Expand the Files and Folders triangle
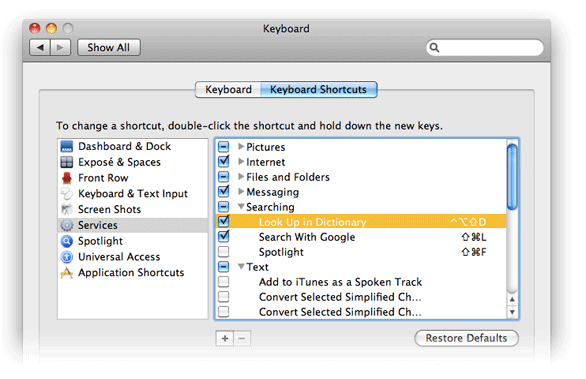 click(241, 176)
